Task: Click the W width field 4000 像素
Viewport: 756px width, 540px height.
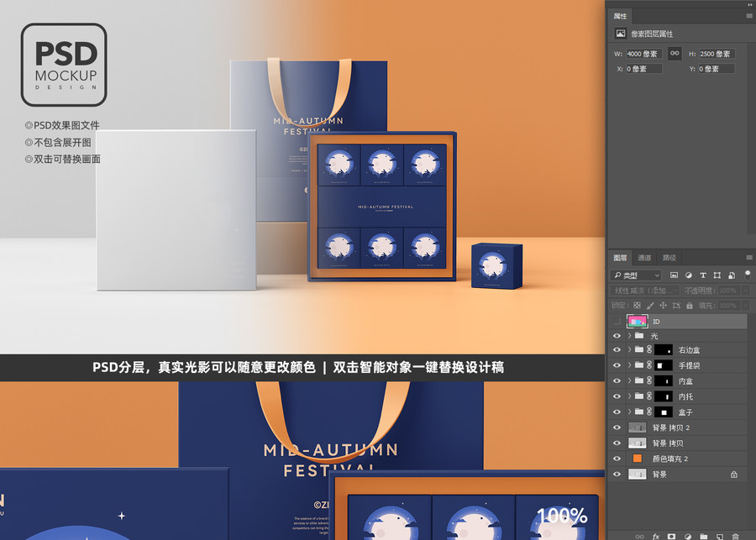Action: click(x=644, y=54)
